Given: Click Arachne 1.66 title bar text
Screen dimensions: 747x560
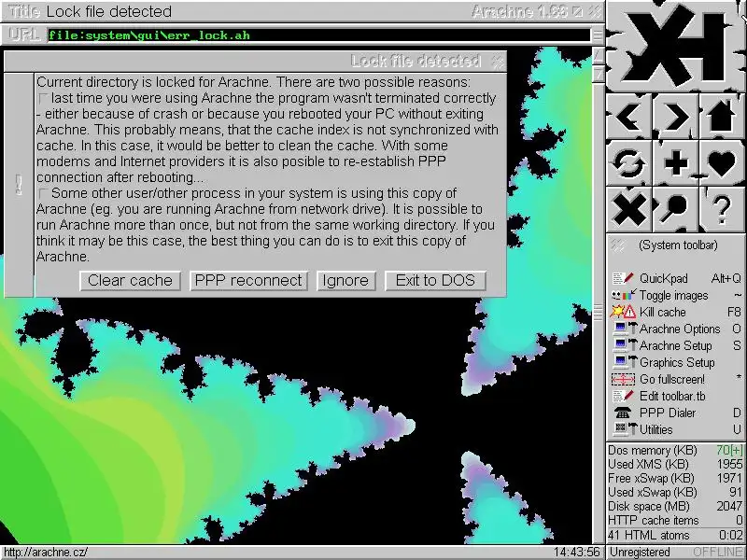Looking at the screenshot, I should click(519, 11).
